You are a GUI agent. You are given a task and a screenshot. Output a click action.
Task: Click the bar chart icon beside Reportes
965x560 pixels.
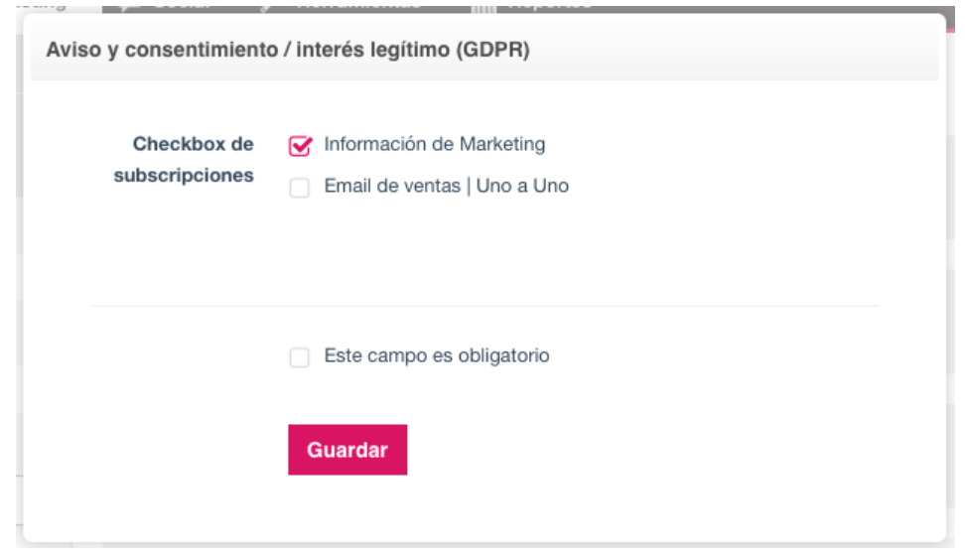pos(483,7)
